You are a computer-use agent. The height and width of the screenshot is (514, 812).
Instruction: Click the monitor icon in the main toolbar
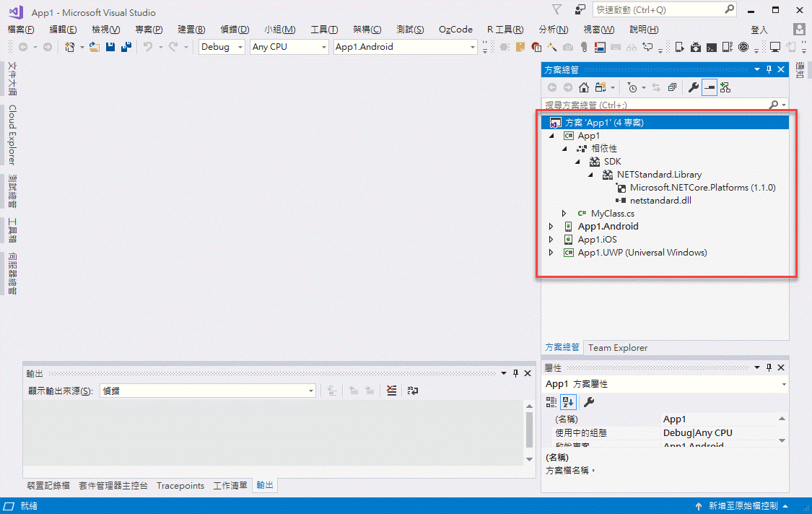click(774, 47)
